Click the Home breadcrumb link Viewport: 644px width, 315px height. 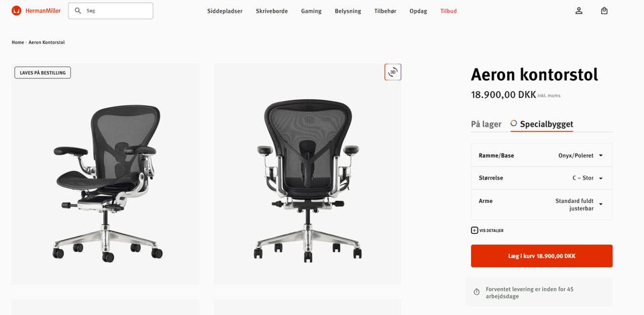pos(17,42)
